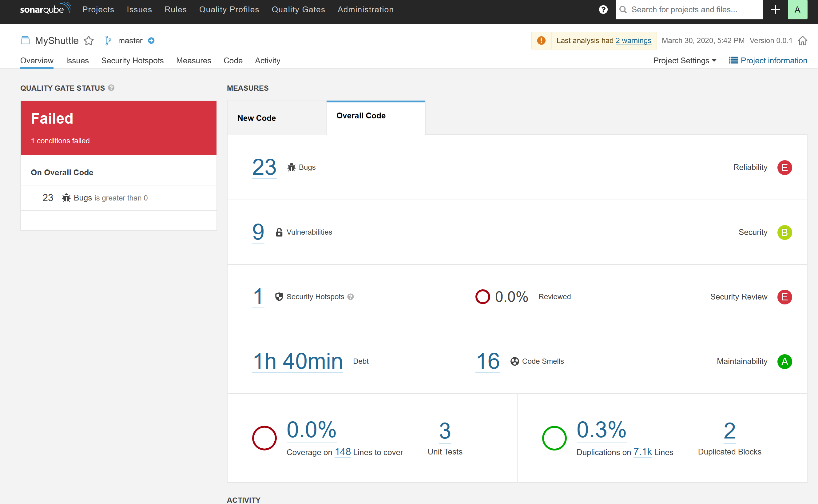The height and width of the screenshot is (504, 818).
Task: Click the 2 duplicated blocks link
Action: click(729, 431)
